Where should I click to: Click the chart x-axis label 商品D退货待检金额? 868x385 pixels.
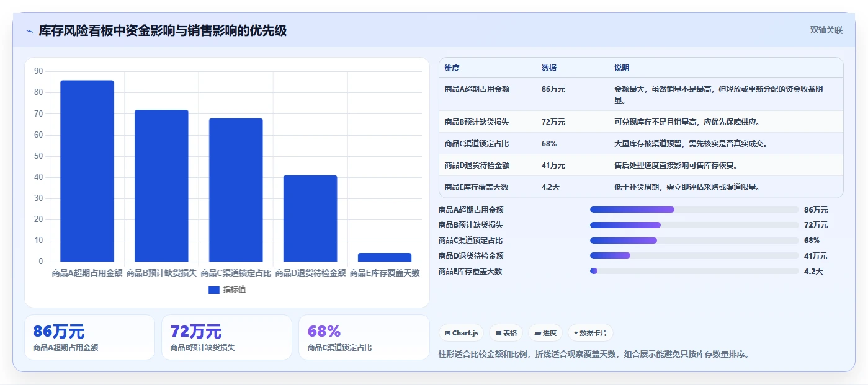click(x=310, y=273)
